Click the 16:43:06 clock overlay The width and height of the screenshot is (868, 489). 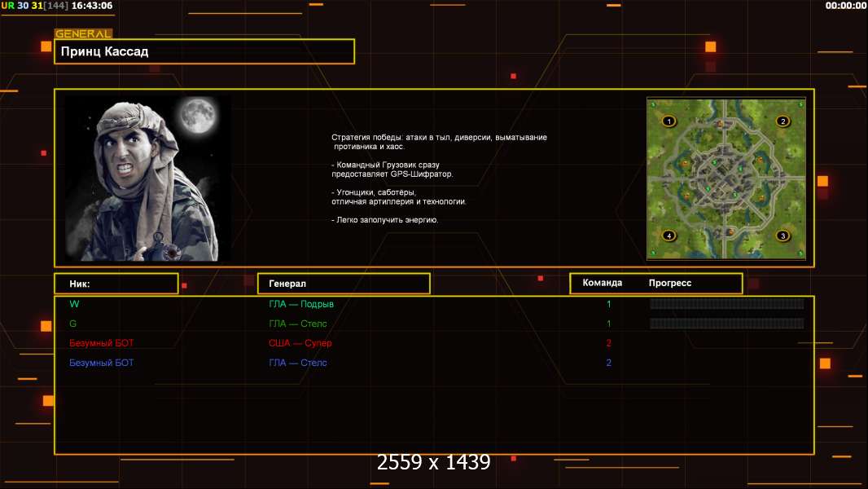(x=92, y=6)
